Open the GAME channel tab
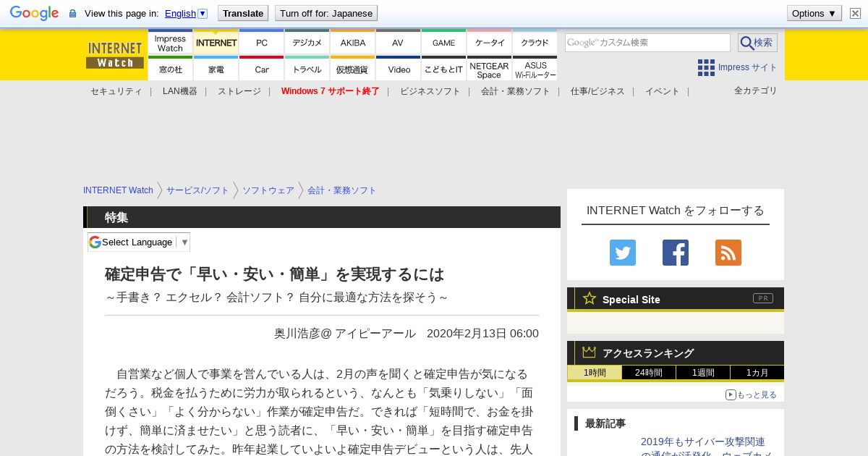The width and height of the screenshot is (868, 456). click(444, 43)
